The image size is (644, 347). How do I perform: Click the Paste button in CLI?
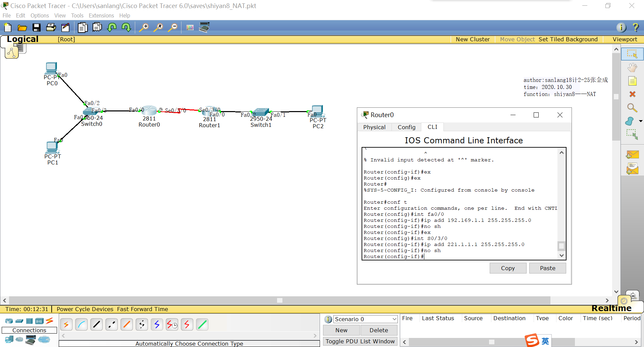tap(547, 268)
